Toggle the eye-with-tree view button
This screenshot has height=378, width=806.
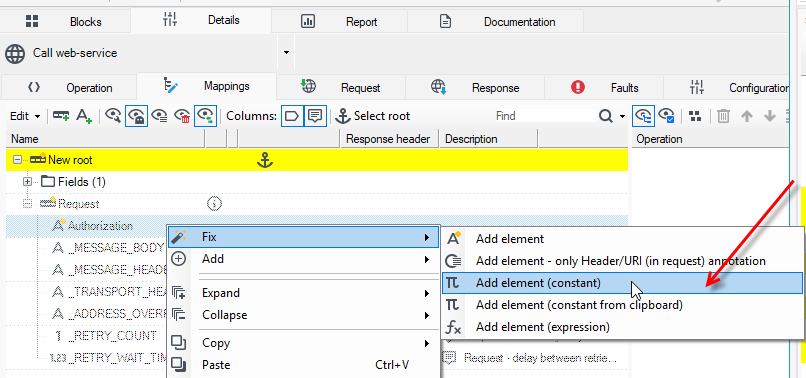coord(643,116)
